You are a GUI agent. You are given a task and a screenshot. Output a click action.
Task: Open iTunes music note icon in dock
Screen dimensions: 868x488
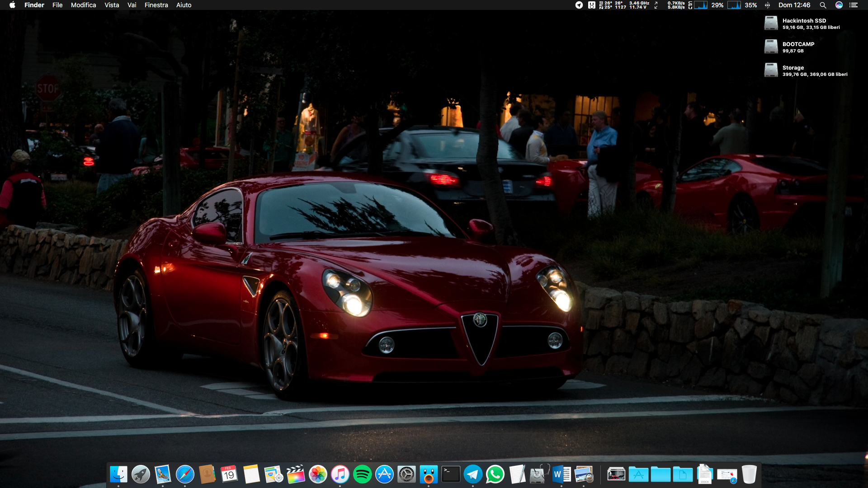[340, 474]
